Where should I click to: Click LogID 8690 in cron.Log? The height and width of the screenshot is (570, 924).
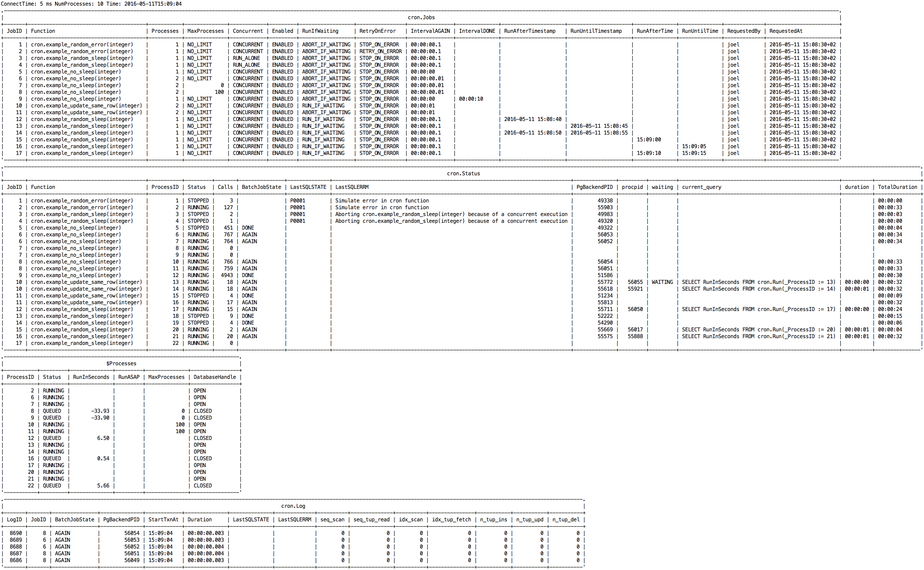pyautogui.click(x=16, y=533)
